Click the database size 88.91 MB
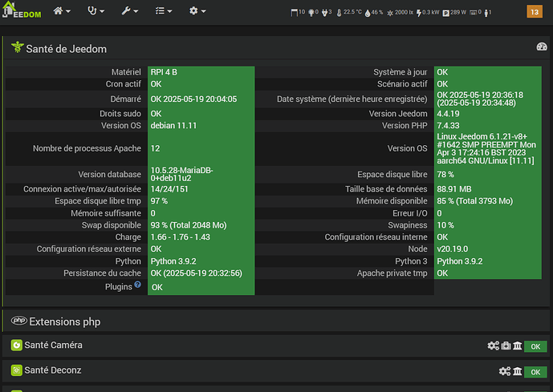This screenshot has height=392, width=553. (x=454, y=189)
